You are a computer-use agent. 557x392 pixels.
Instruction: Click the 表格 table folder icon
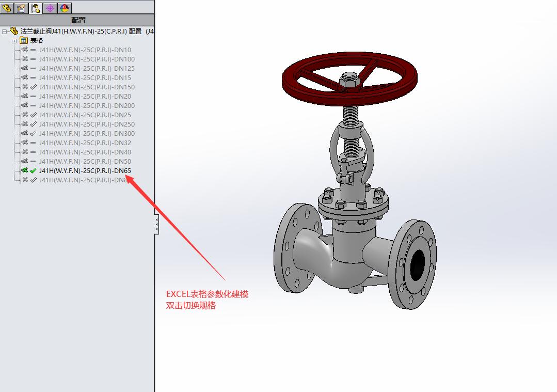click(x=23, y=40)
